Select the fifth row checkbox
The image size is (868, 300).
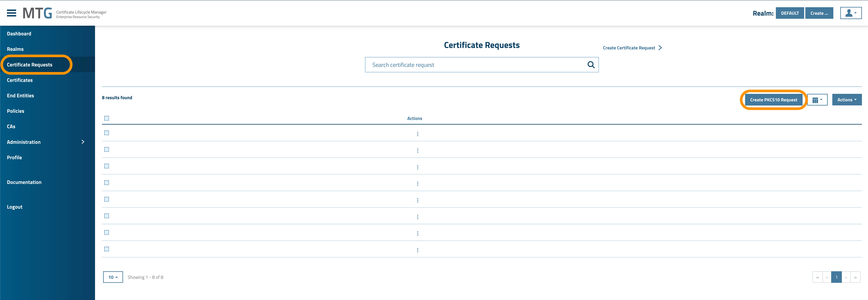point(106,199)
